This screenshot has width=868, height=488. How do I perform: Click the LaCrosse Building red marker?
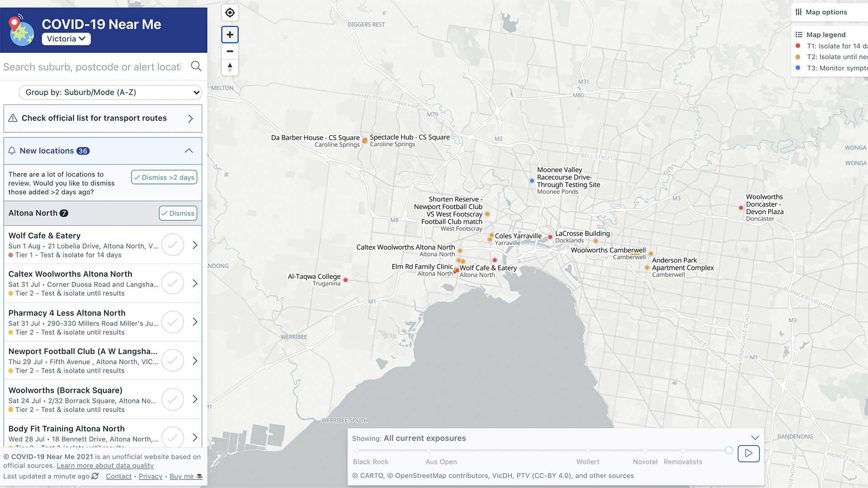[x=550, y=237]
